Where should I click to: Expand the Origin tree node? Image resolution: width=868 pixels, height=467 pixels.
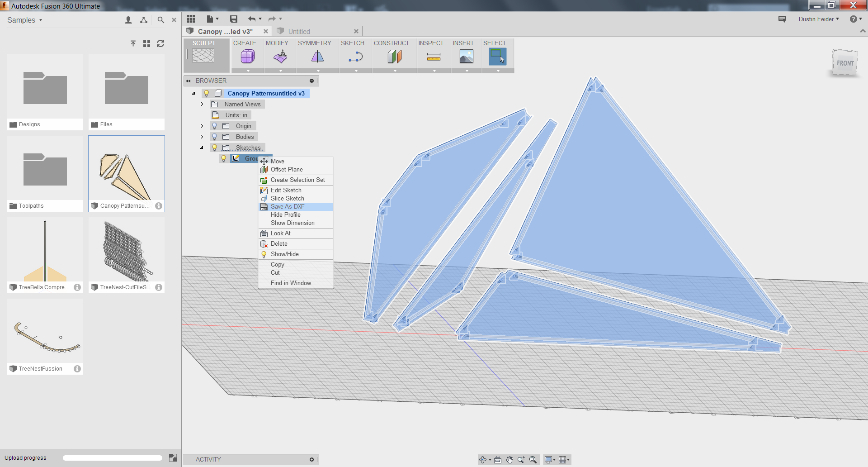[x=202, y=126]
